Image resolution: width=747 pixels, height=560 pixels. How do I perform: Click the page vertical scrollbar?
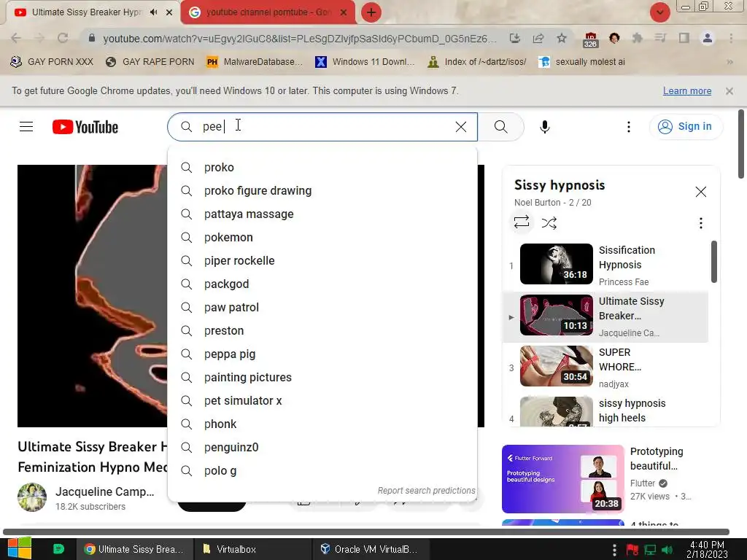[x=741, y=144]
